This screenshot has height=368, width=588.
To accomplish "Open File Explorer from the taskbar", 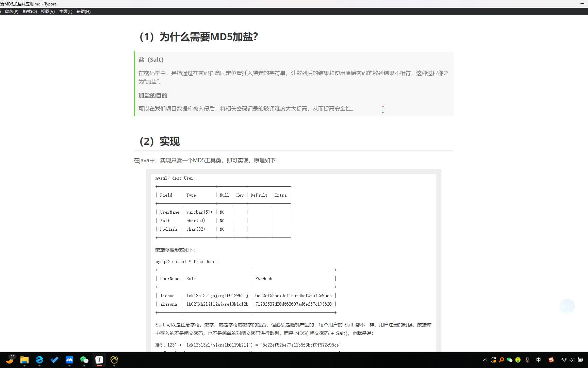I will (24, 360).
